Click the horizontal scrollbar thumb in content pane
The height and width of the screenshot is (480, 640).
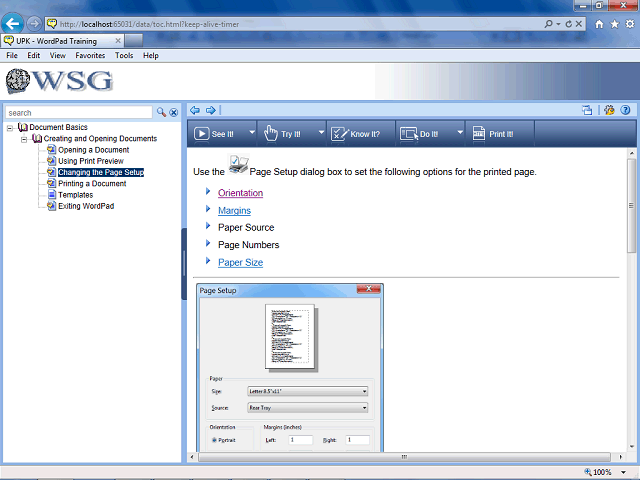(x=404, y=456)
